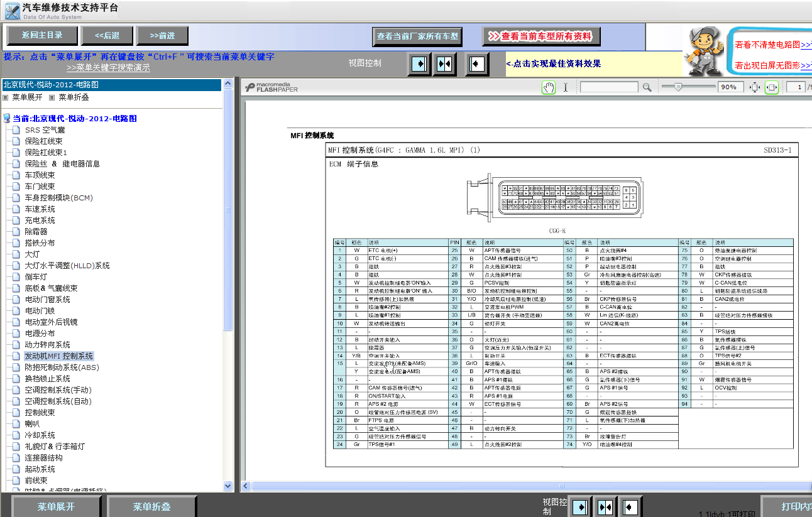Click the fit-to-width zoom icon
Screen dimensions: 812x517
tap(772, 87)
